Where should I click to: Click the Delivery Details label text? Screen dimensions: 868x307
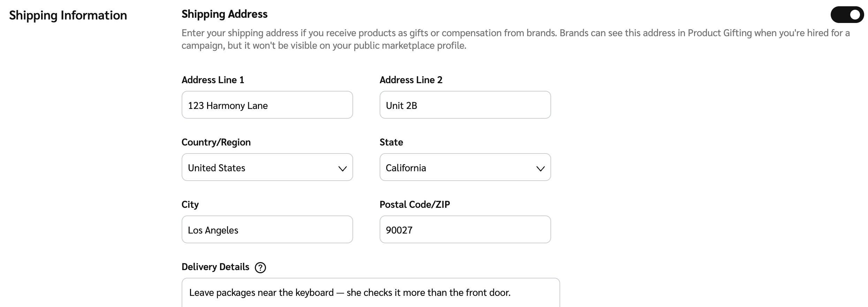tap(215, 267)
